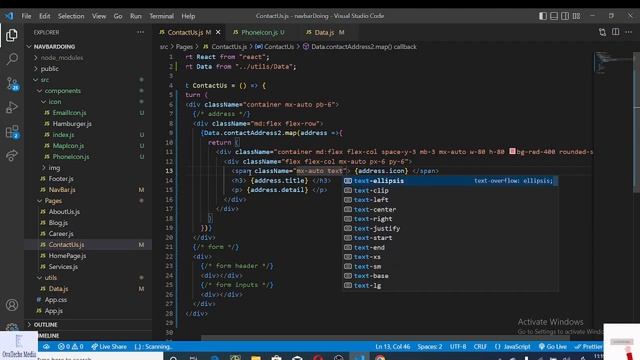The image size is (640, 360).
Task: Select text-ellipsis autocomplete suggestion
Action: click(x=450, y=181)
